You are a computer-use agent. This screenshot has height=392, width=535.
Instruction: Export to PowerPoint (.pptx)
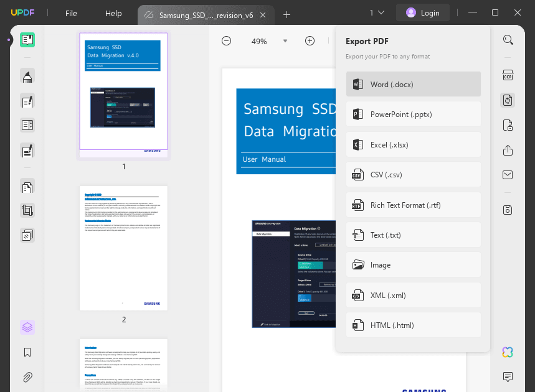click(x=413, y=114)
